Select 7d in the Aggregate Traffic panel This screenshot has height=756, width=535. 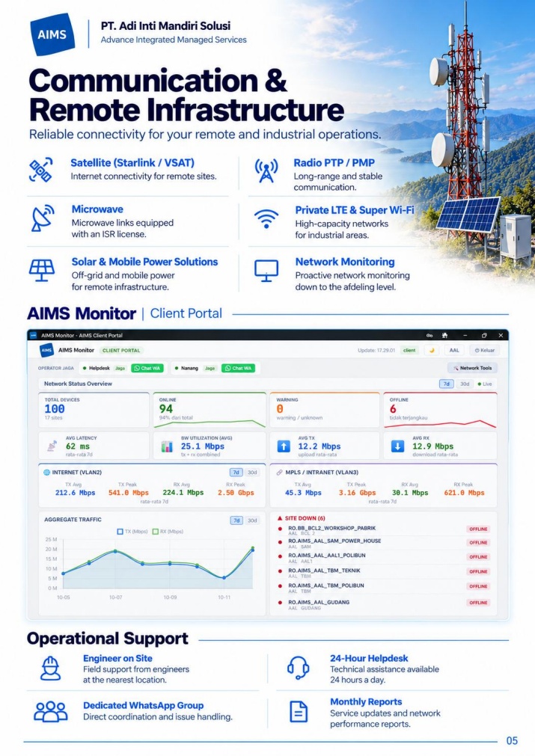(236, 520)
